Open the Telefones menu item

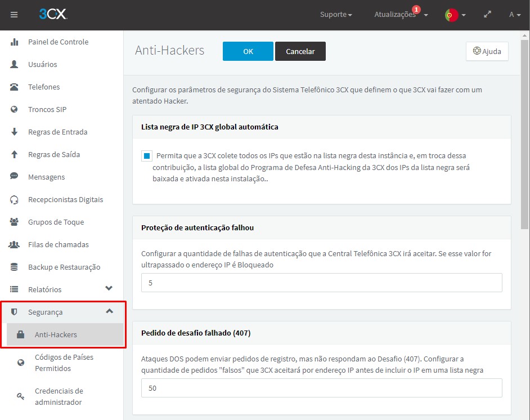pyautogui.click(x=44, y=87)
